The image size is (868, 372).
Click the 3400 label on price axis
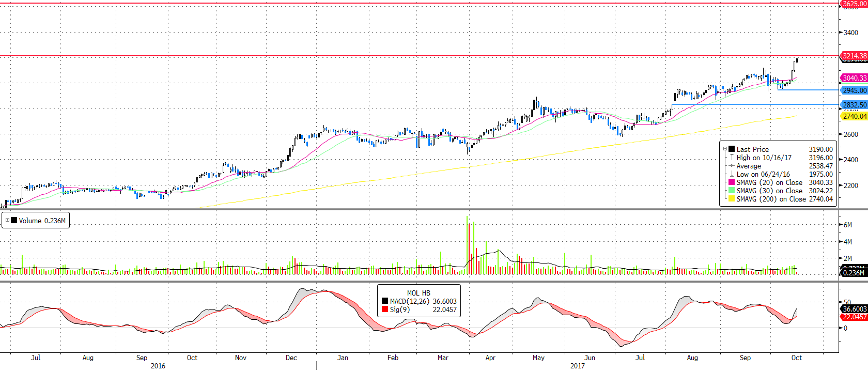851,33
